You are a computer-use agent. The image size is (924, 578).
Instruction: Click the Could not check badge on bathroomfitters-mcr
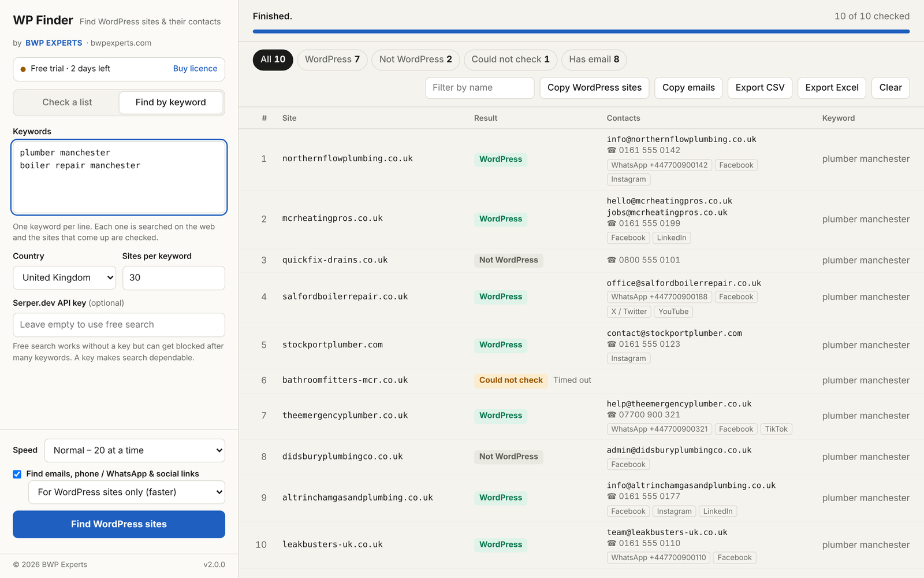tap(511, 380)
